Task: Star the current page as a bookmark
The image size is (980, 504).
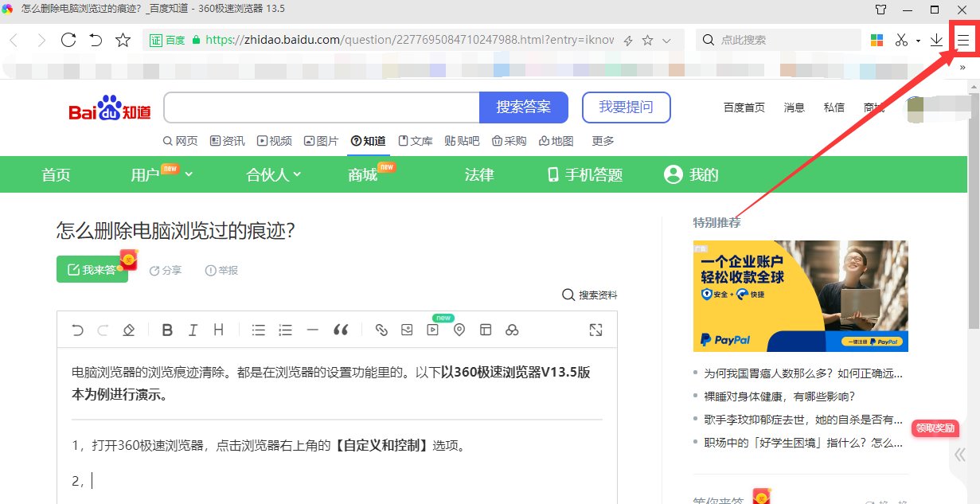Action: [x=121, y=39]
